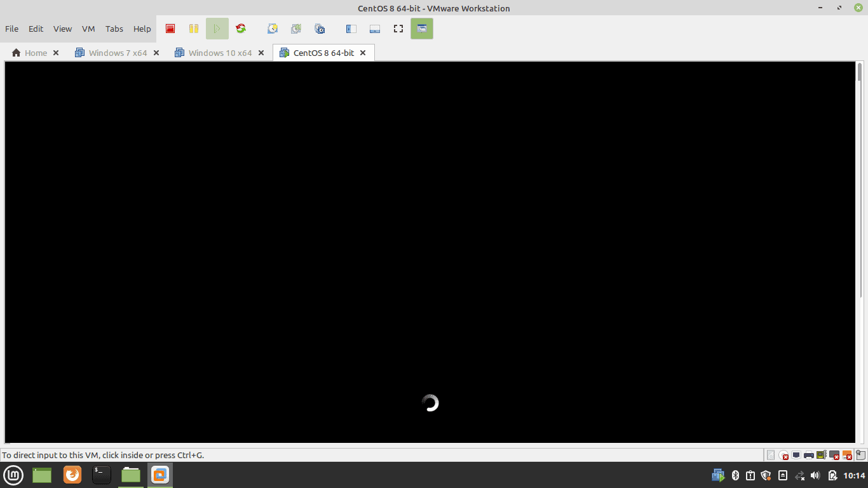The width and height of the screenshot is (868, 488).
Task: Suspend the VM with yellow pause icon
Action: click(x=194, y=29)
